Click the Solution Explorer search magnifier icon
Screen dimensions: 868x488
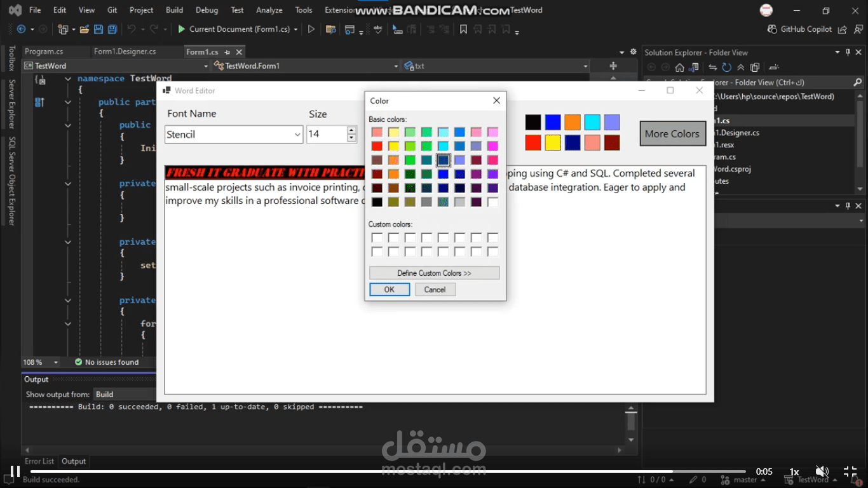click(858, 82)
